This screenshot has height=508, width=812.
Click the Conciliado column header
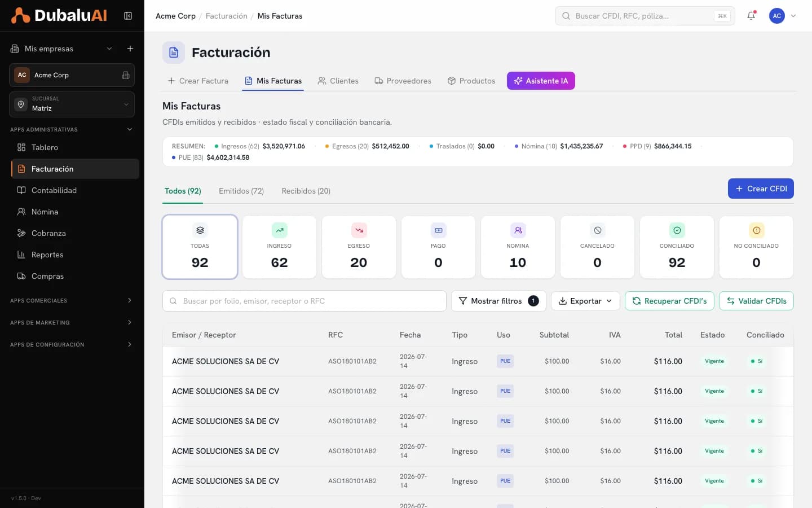click(x=765, y=335)
